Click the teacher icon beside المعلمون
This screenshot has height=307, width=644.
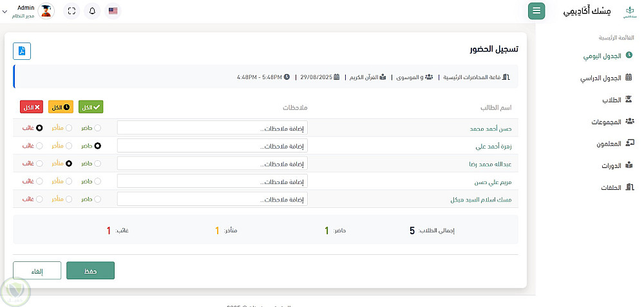(630, 143)
